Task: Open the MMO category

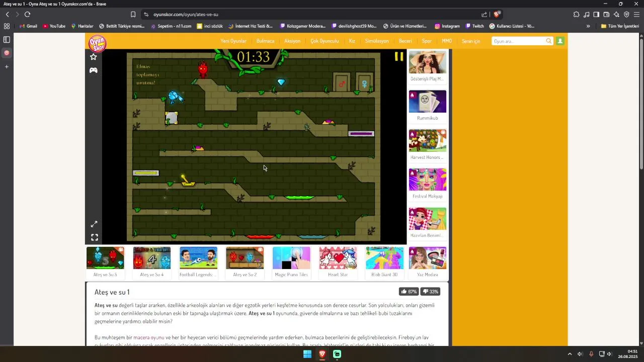Action: pos(447,41)
